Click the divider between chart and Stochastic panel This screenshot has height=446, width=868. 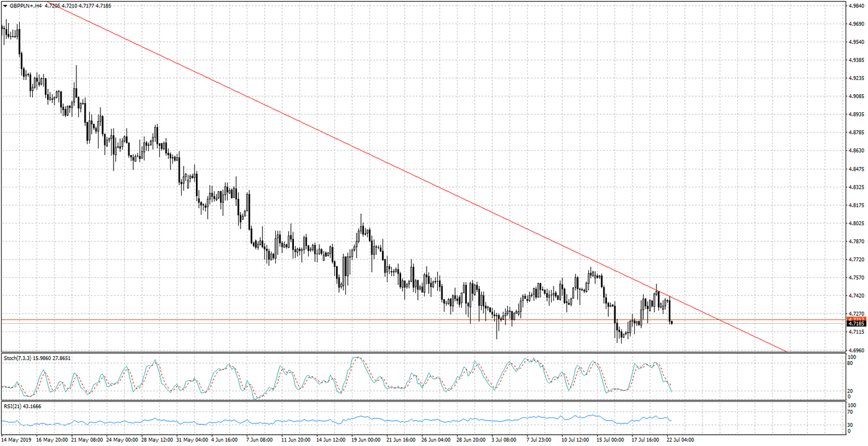click(422, 353)
